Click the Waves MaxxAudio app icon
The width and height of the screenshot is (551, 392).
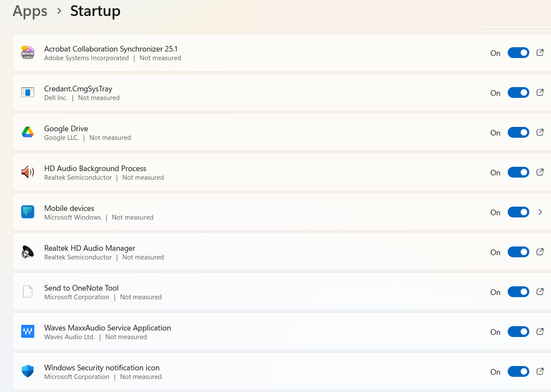[28, 331]
